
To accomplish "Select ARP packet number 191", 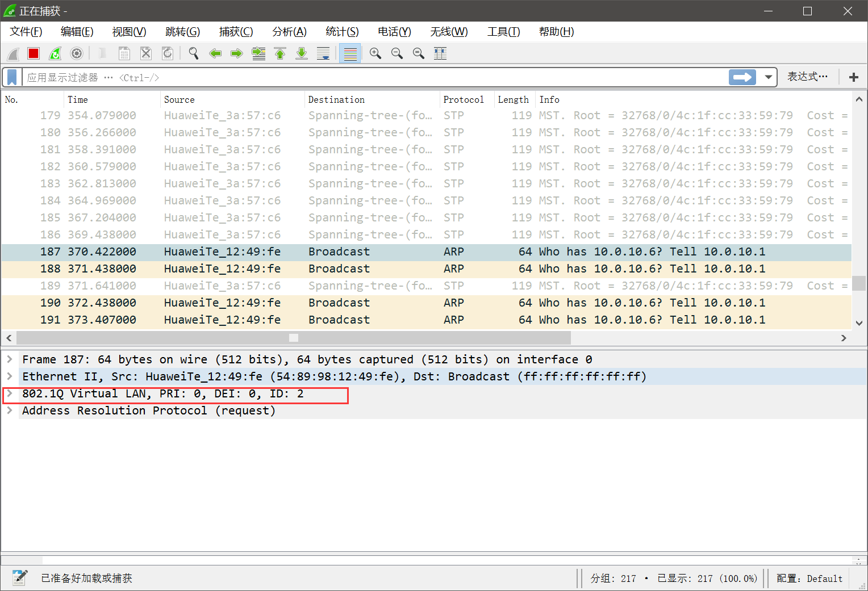I will coord(426,320).
